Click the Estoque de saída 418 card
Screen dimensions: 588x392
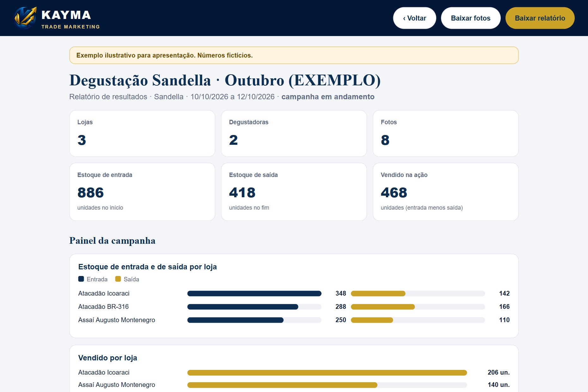point(294,192)
